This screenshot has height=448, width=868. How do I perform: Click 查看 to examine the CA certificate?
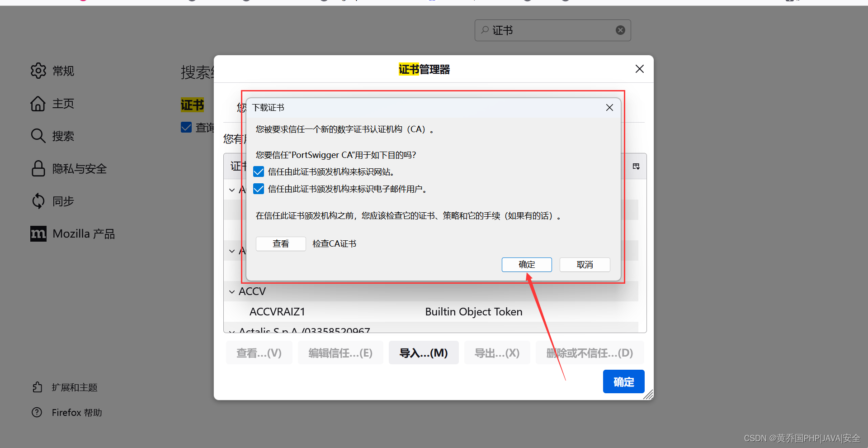coord(281,243)
